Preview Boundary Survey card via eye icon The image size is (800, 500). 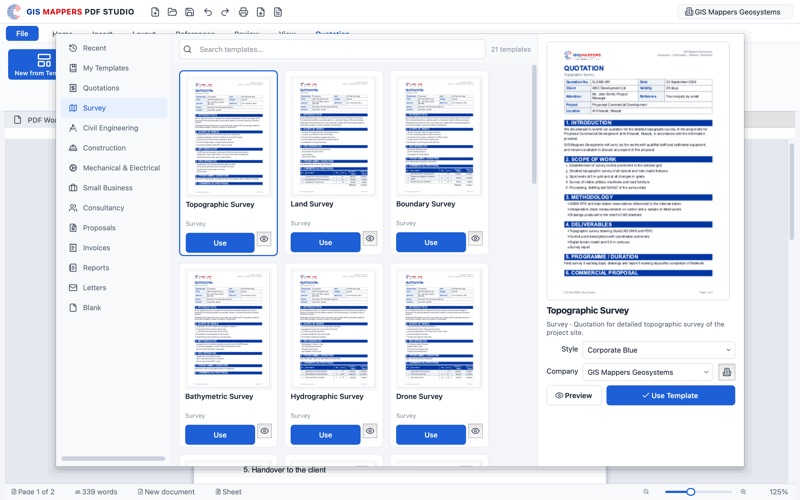475,238
